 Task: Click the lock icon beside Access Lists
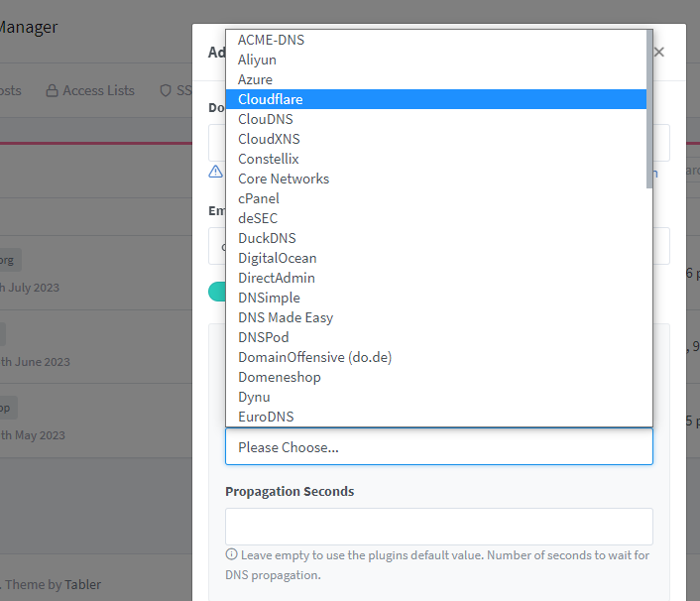[53, 90]
